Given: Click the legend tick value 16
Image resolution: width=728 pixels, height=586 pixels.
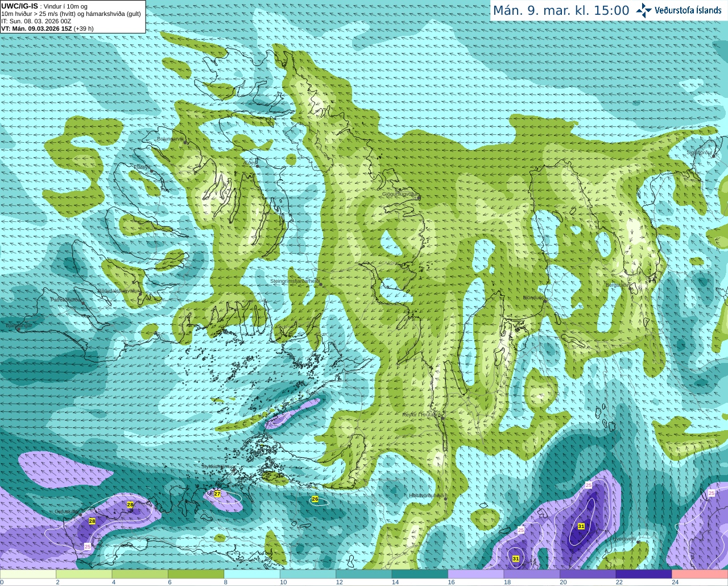Looking at the screenshot, I should (451, 582).
